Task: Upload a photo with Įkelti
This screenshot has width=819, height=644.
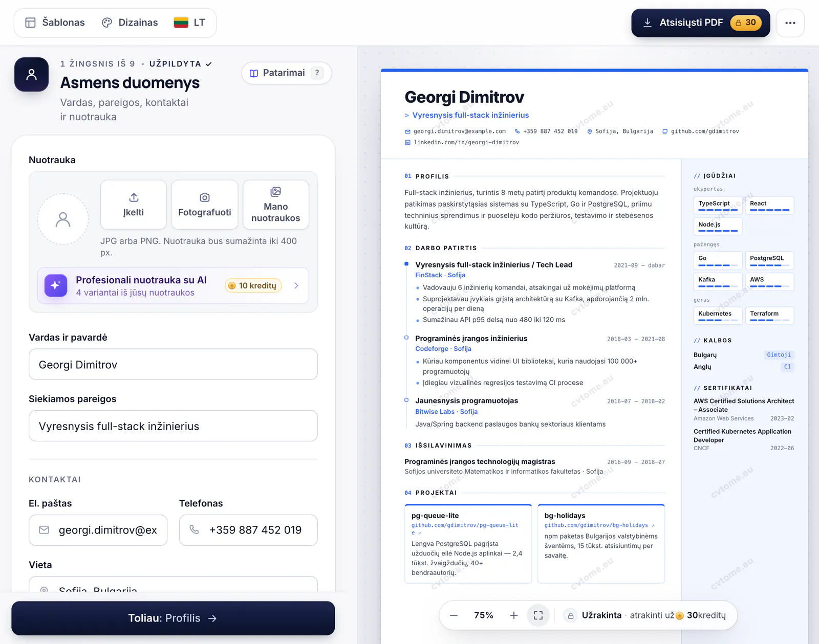Action: [x=134, y=205]
